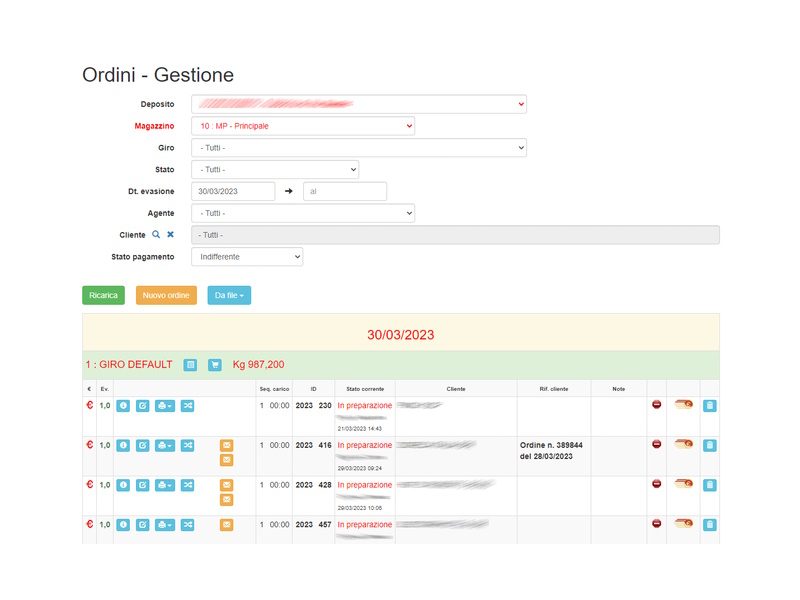
Task: Click the '1 : GIRO DEFAULT' header
Action: pos(129,365)
